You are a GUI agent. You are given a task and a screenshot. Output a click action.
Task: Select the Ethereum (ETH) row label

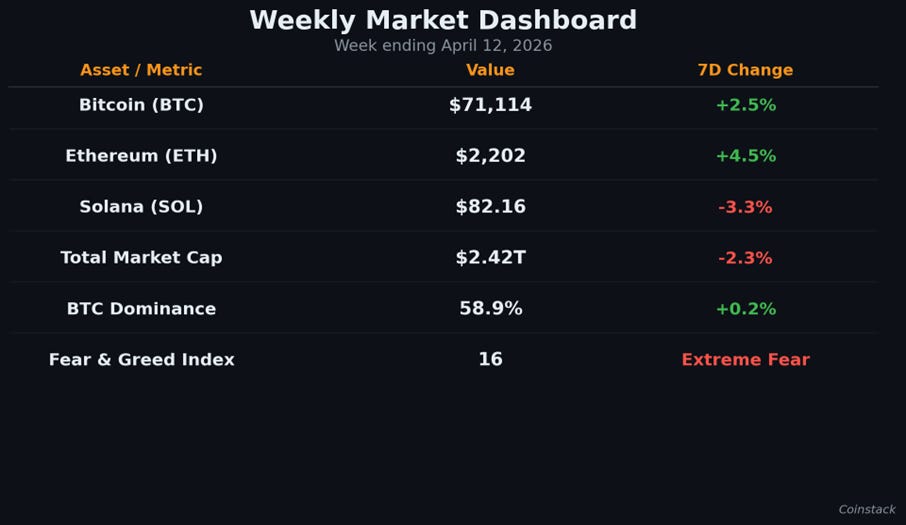(141, 155)
